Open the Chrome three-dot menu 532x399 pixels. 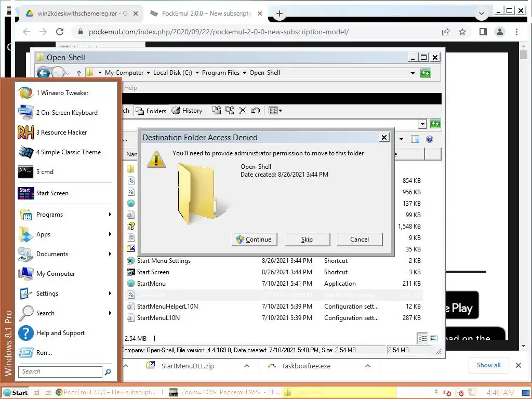pos(516,32)
